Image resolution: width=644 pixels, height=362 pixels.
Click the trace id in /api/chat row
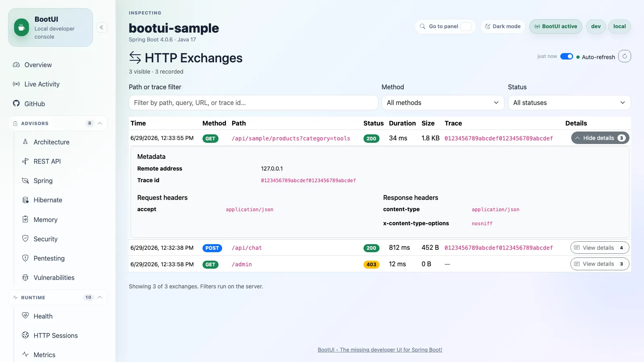499,248
